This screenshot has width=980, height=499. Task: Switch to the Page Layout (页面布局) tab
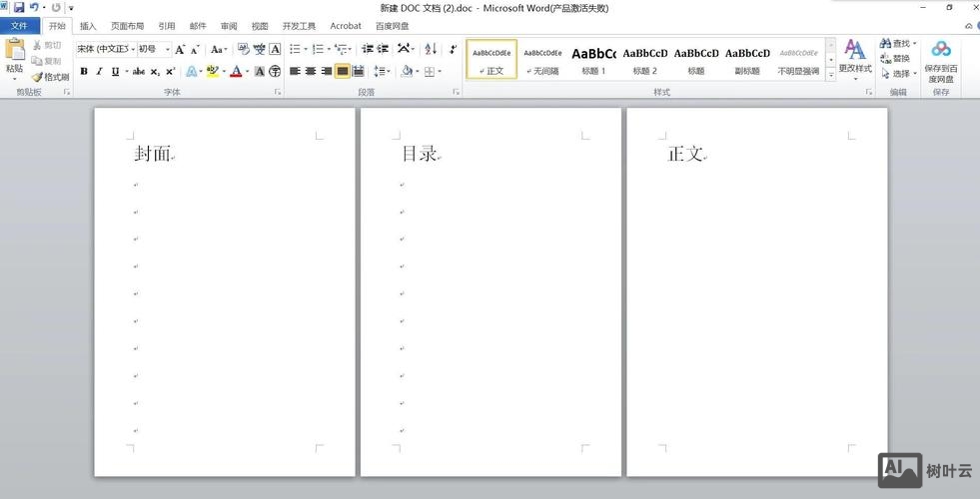[x=128, y=26]
